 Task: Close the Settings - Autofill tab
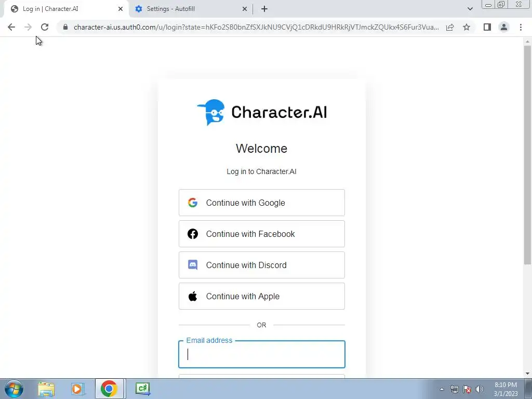coord(245,9)
